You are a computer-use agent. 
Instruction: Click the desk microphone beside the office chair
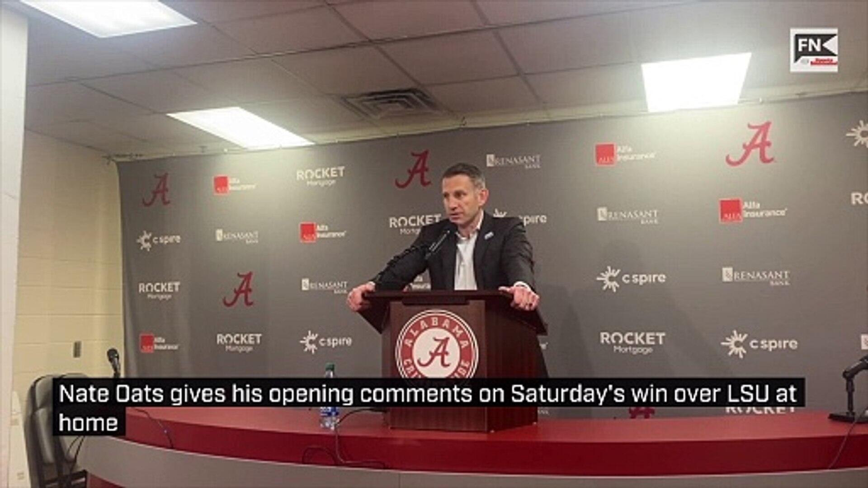113,362
